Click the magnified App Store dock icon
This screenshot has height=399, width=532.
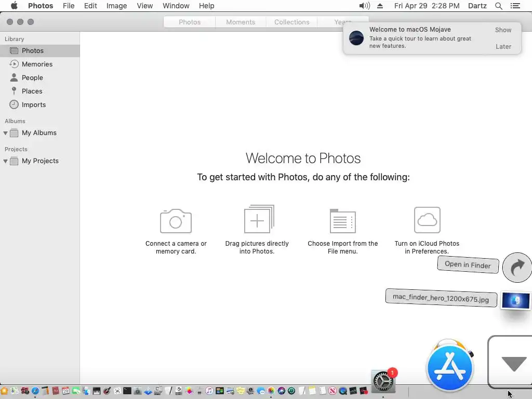click(x=450, y=367)
